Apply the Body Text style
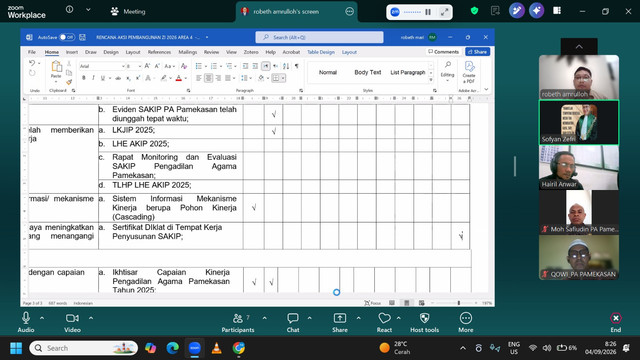The width and height of the screenshot is (640, 360). click(367, 72)
